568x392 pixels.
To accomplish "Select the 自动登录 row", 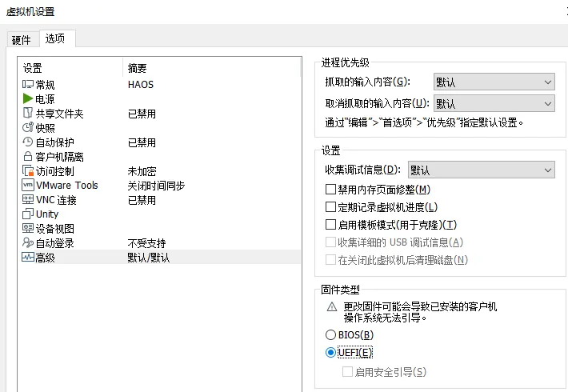I will tap(159, 243).
